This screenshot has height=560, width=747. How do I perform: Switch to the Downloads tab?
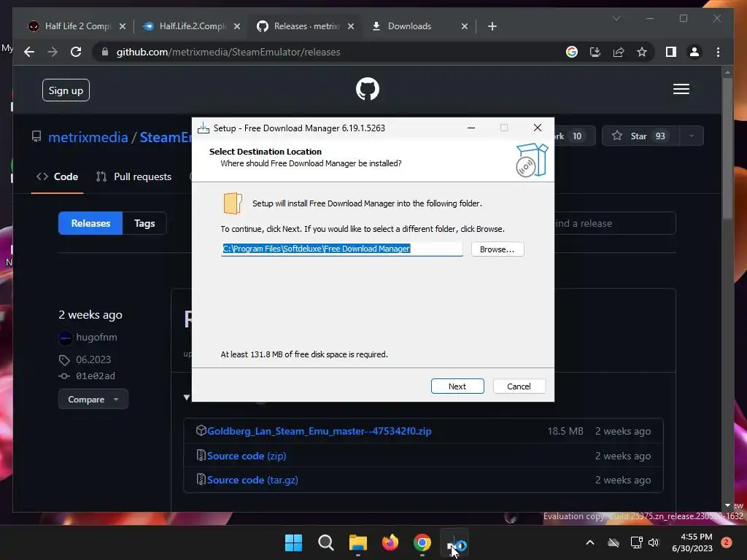pyautogui.click(x=410, y=26)
